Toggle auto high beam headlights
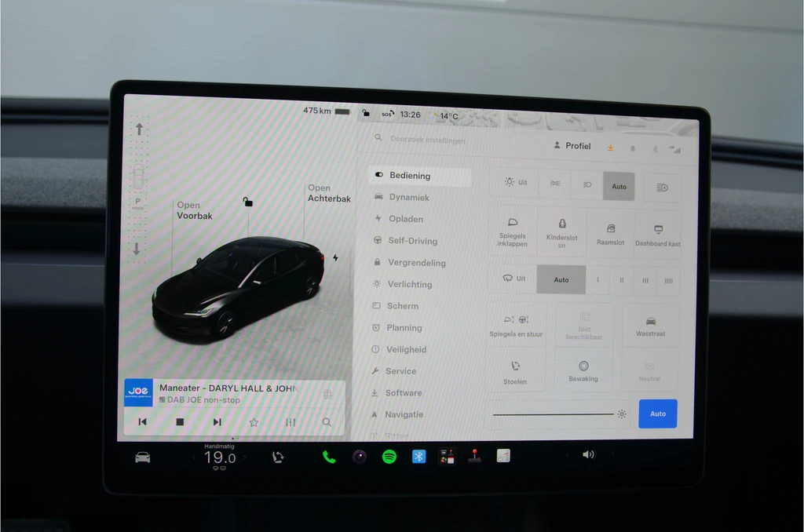804x532 pixels. click(663, 188)
